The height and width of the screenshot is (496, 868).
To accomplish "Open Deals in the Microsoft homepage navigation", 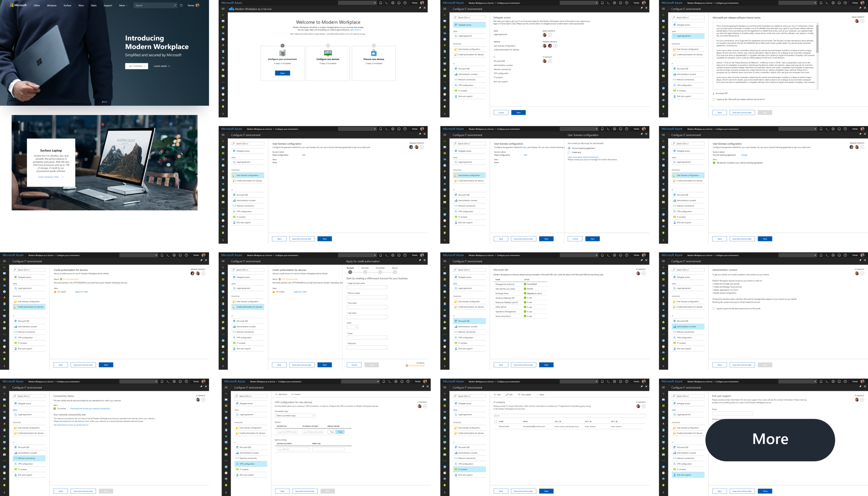I will click(94, 6).
